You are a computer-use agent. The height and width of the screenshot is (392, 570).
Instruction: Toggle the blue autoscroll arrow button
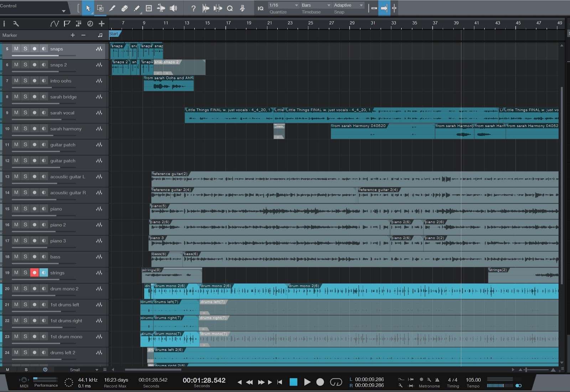384,8
